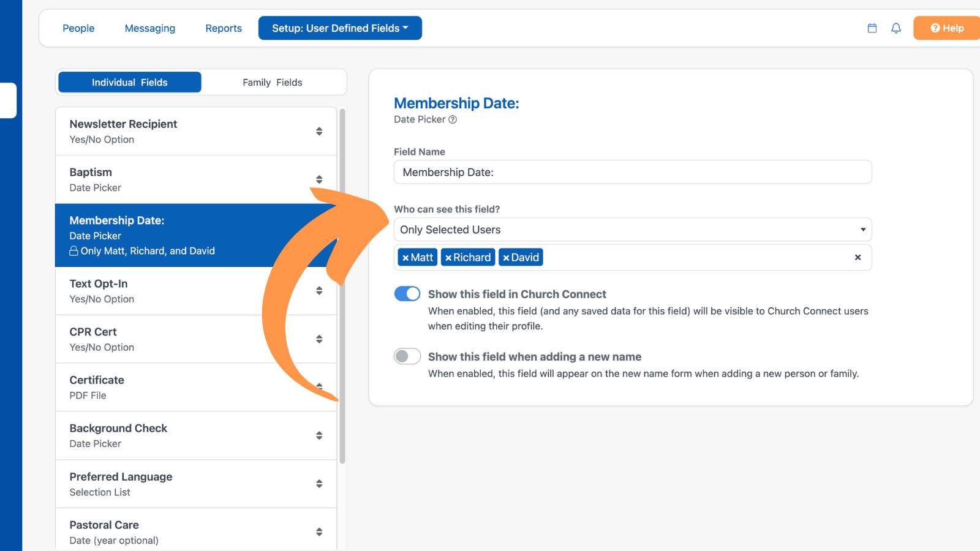Click the Field Name input box
The height and width of the screenshot is (551, 980).
(x=633, y=172)
